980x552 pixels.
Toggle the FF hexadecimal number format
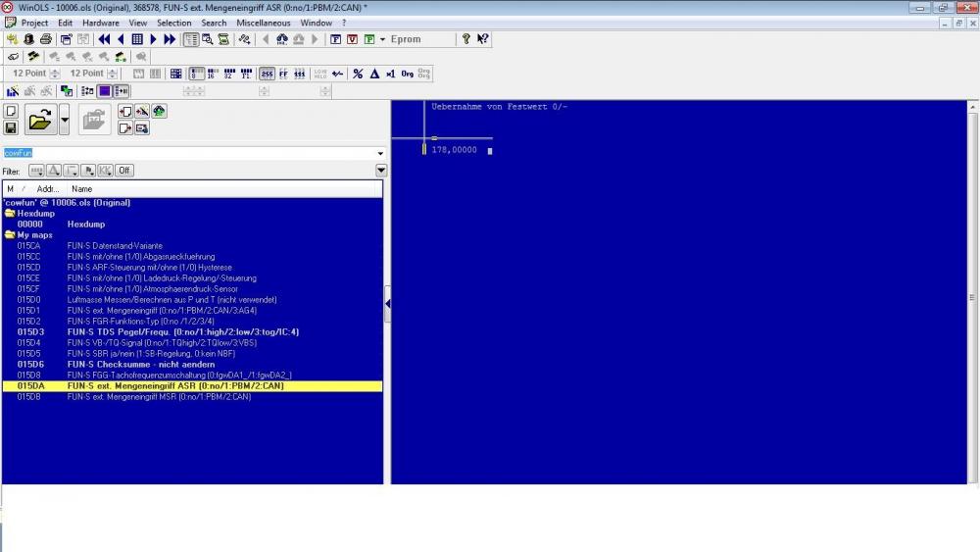click(x=283, y=74)
